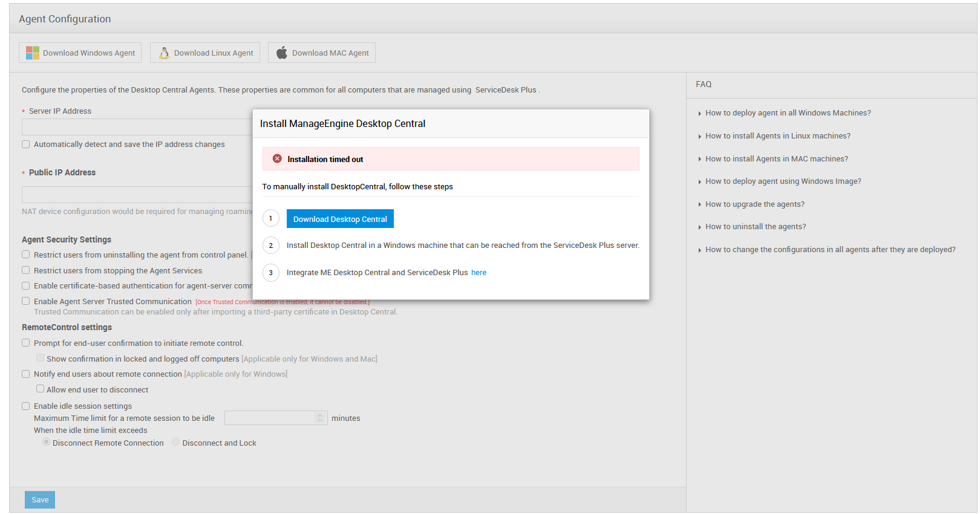Screen dimensions: 980x514
Task: Click the Download Linux Agent button
Action: point(205,53)
